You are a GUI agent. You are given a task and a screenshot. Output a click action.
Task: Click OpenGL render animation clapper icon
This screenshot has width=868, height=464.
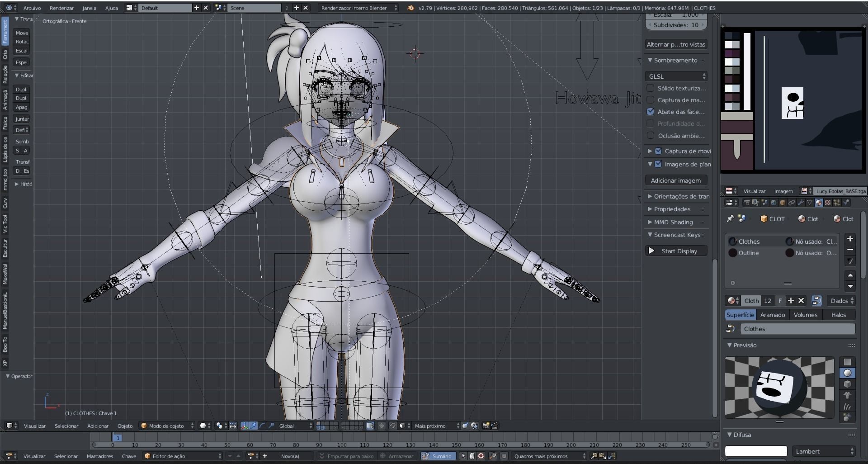coord(495,426)
